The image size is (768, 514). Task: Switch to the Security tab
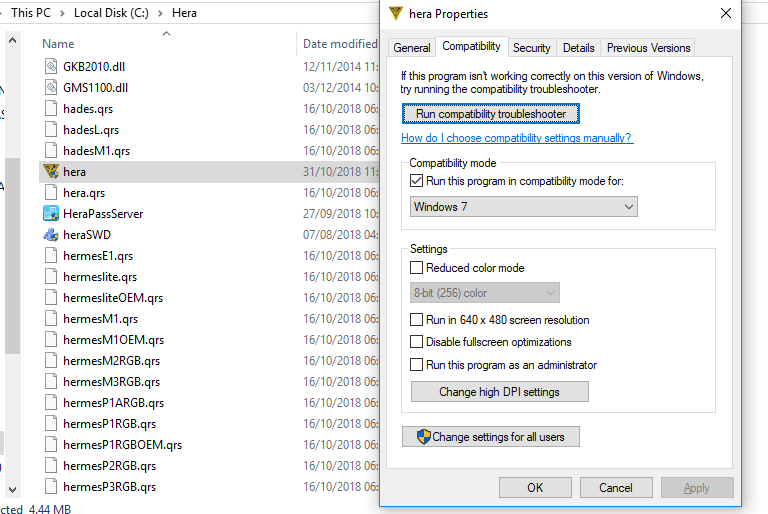tap(531, 47)
